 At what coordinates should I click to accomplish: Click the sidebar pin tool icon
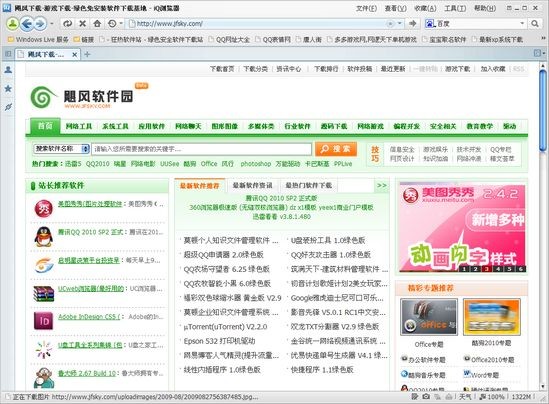tap(8, 107)
